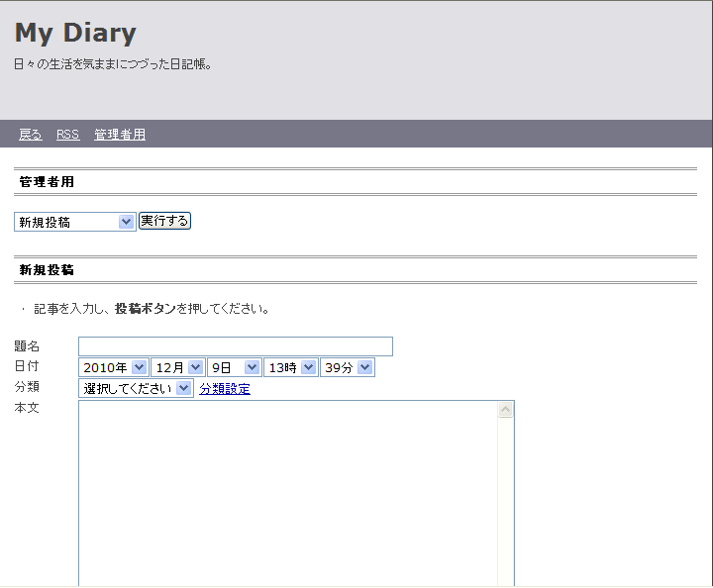713x588 pixels.
Task: Open the 13時 hour dropdown
Action: click(290, 367)
